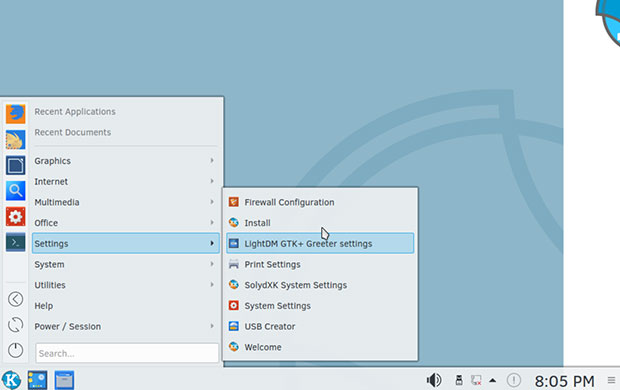Viewport: 620px width, 390px height.
Task: Click the Settings submenu arrow
Action: pyautogui.click(x=212, y=243)
